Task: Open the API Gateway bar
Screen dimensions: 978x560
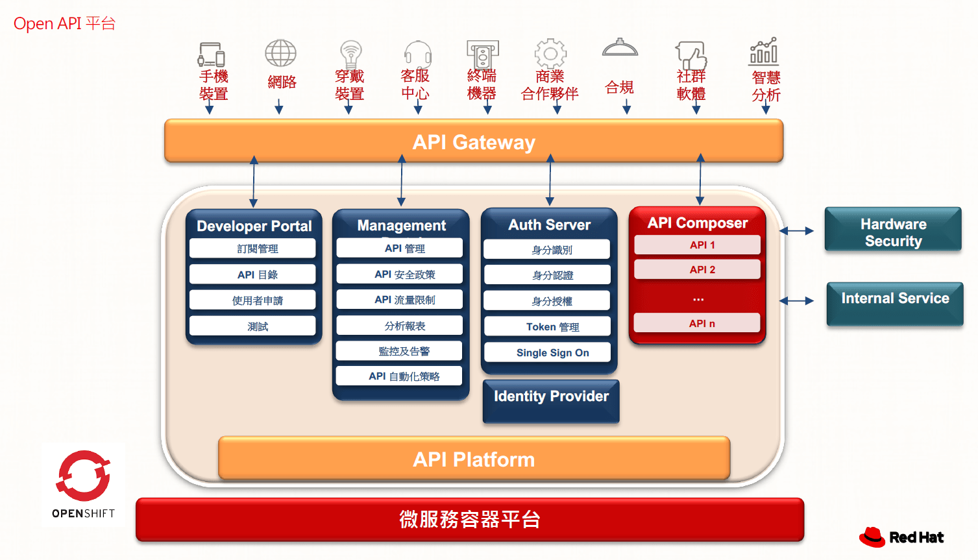Action: (474, 141)
